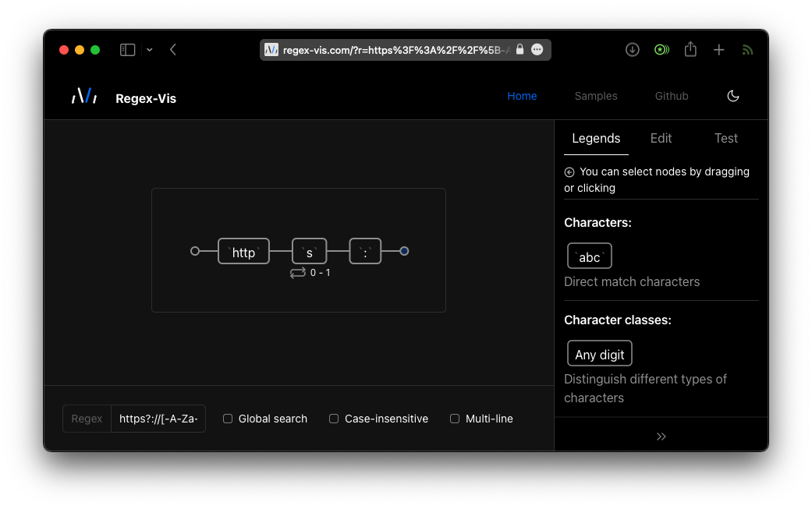This screenshot has height=509, width=812.
Task: Switch to the Test tab
Action: tap(725, 138)
